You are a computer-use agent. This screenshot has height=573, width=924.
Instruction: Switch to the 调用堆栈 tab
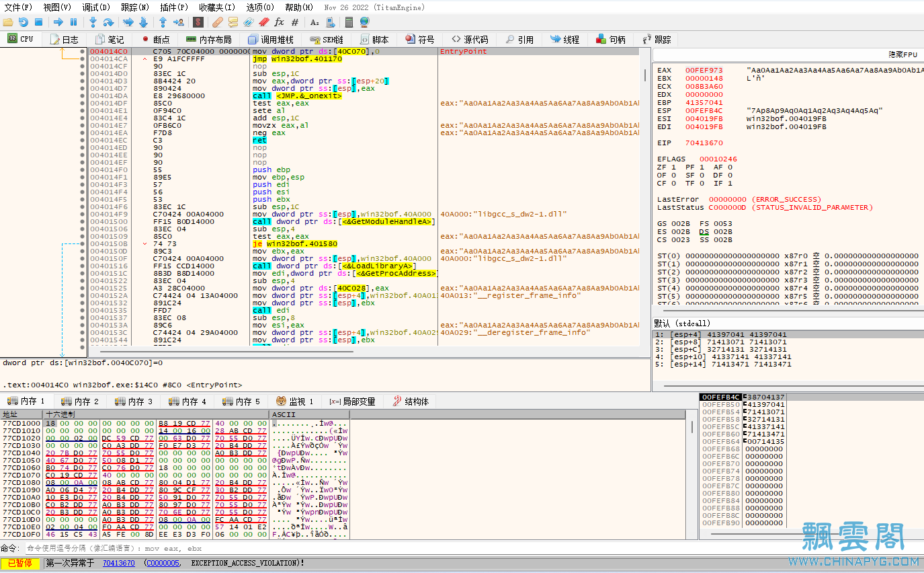[x=270, y=40]
